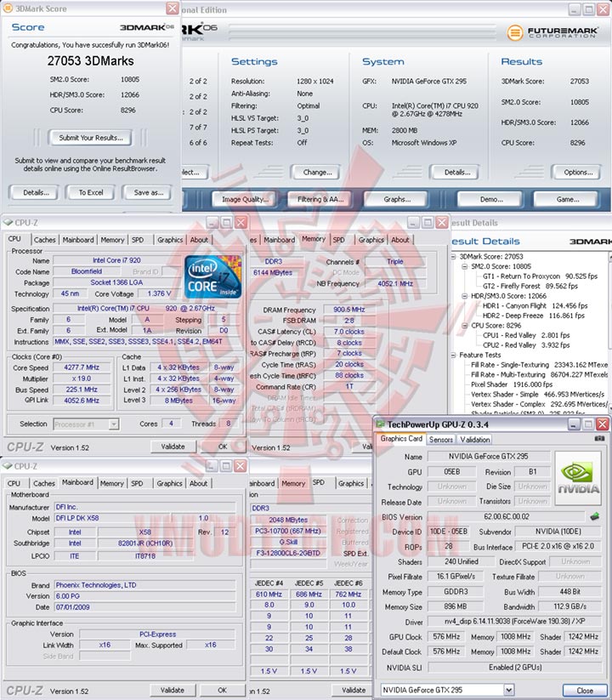Image resolution: width=612 pixels, height=700 pixels.
Task: Collapse the HDR/SM3.0 Score: 12066 tree node
Action: 464,296
